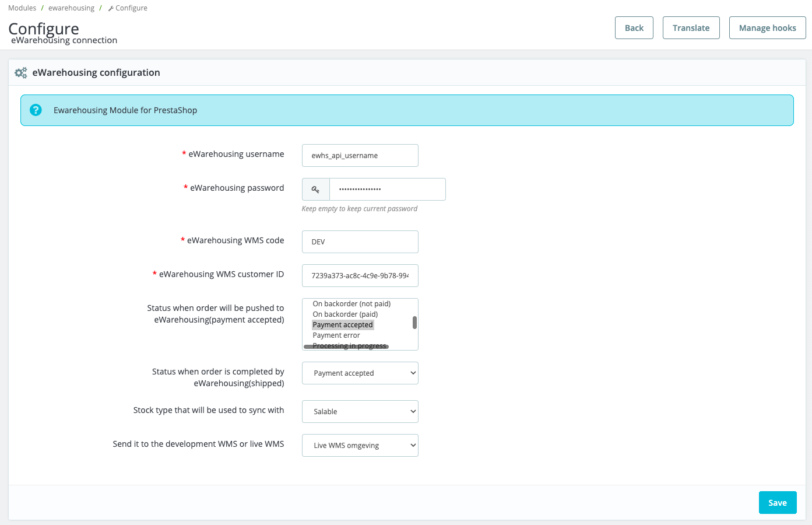Screen dimensions: 812x525
Task: Open the Salable stock type dropdown
Action: tap(360, 411)
